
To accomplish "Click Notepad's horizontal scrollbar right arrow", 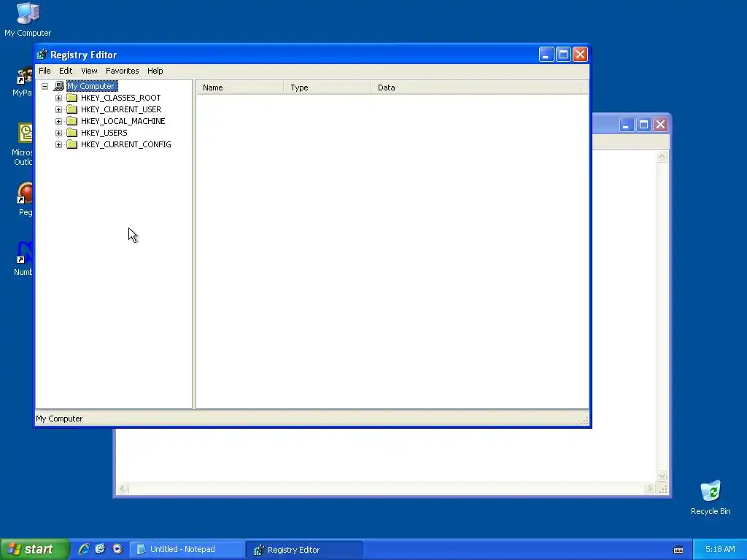I will 649,489.
